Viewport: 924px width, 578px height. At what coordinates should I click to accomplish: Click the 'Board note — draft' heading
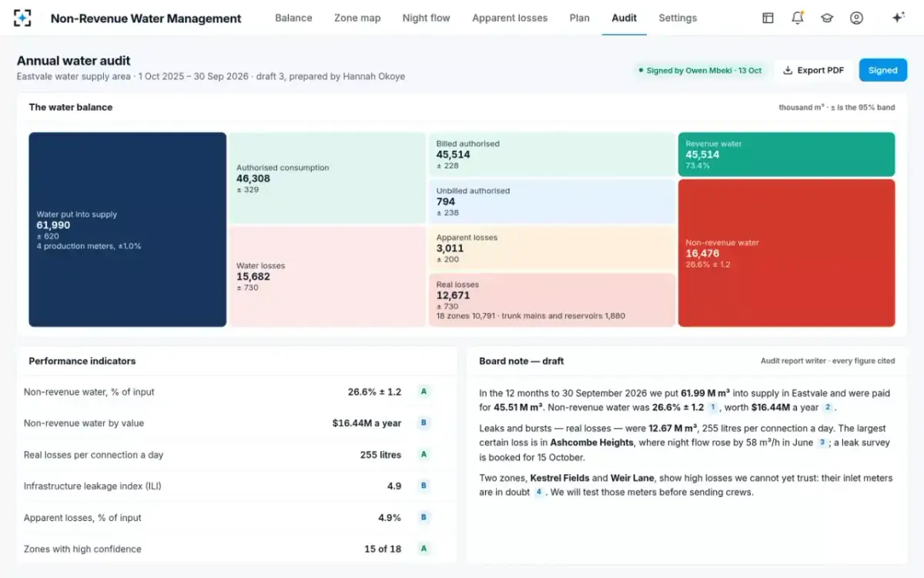pyautogui.click(x=521, y=361)
